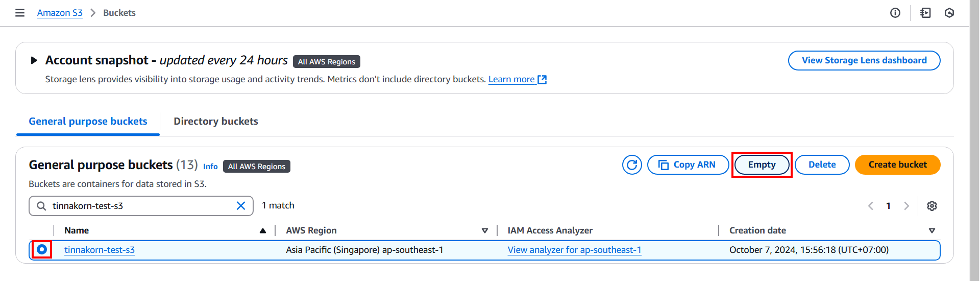
Task: Clear the bucket search filter
Action: (241, 206)
